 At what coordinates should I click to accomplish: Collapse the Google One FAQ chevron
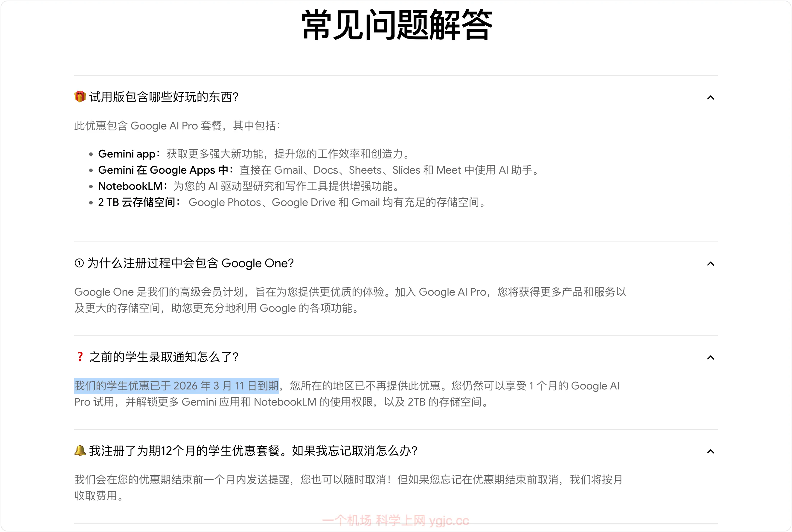pyautogui.click(x=710, y=264)
